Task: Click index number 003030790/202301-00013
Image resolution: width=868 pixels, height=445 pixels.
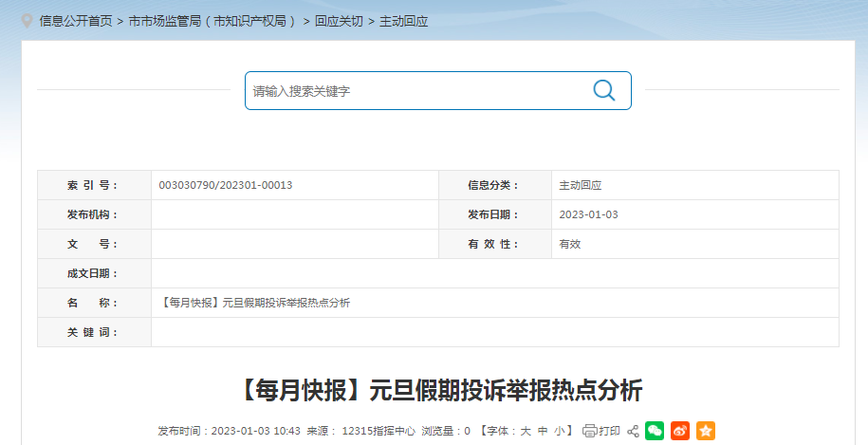Action: coord(226,185)
